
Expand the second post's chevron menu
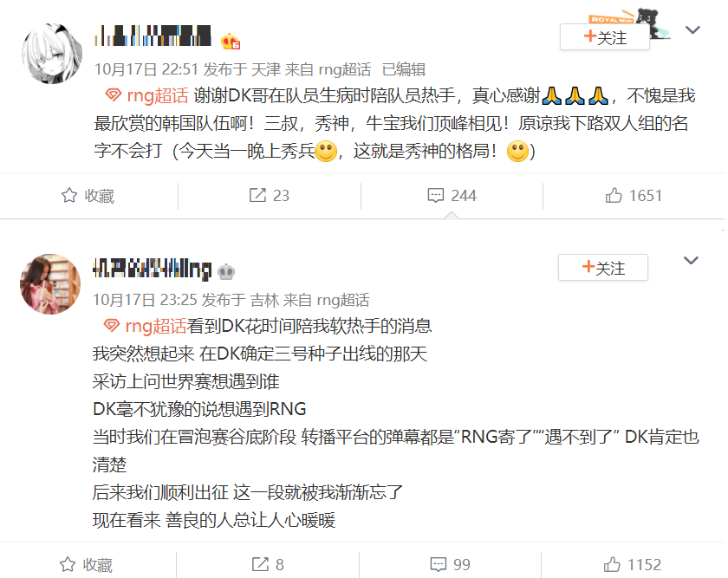pos(691,261)
